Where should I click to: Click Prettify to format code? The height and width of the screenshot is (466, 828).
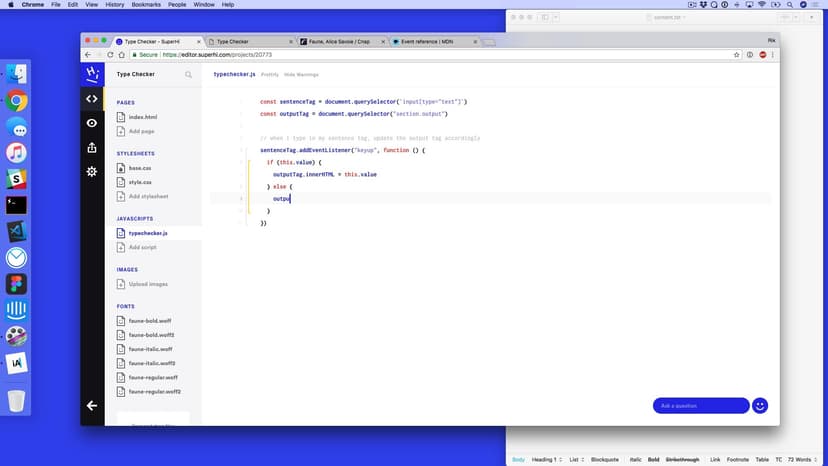point(270,75)
